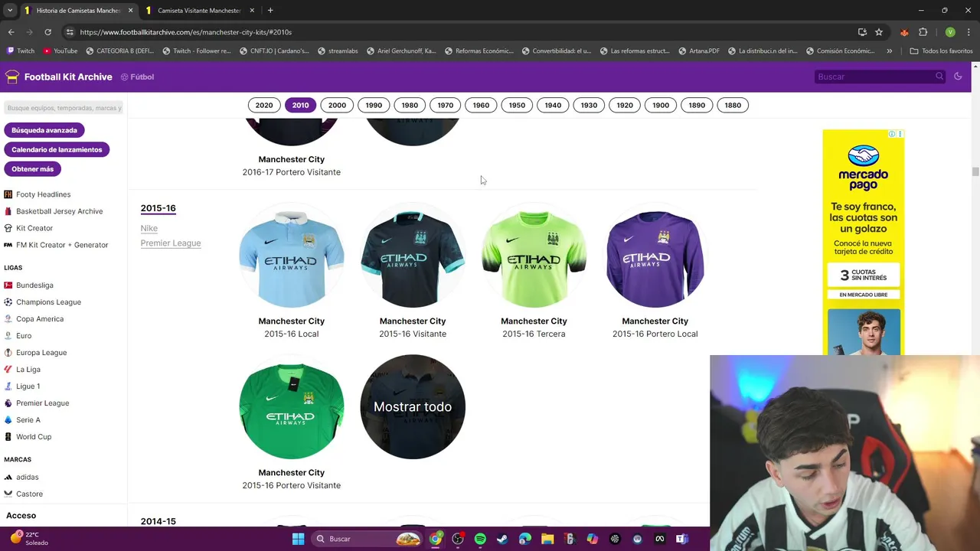The height and width of the screenshot is (551, 980).
Task: Click the Ligue 1 icon
Action: 8,386
